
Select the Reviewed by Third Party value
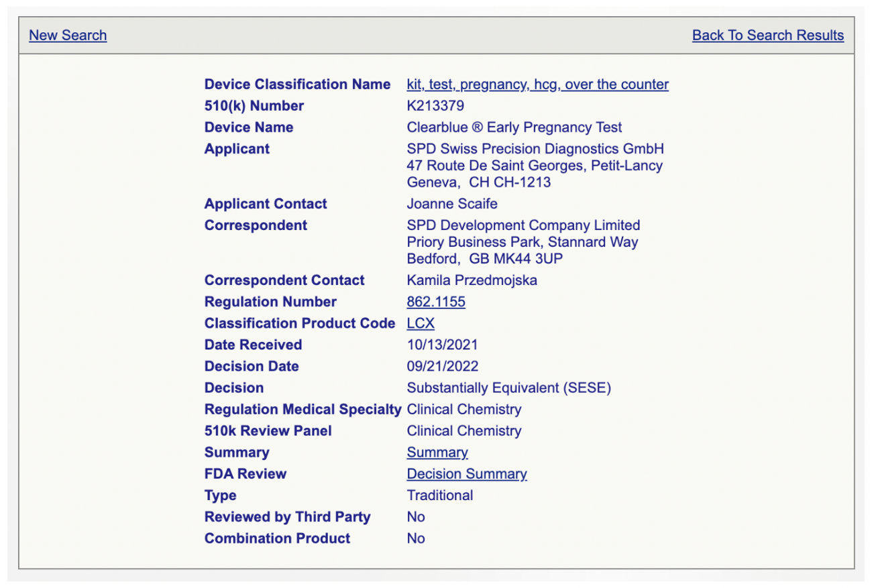(416, 516)
